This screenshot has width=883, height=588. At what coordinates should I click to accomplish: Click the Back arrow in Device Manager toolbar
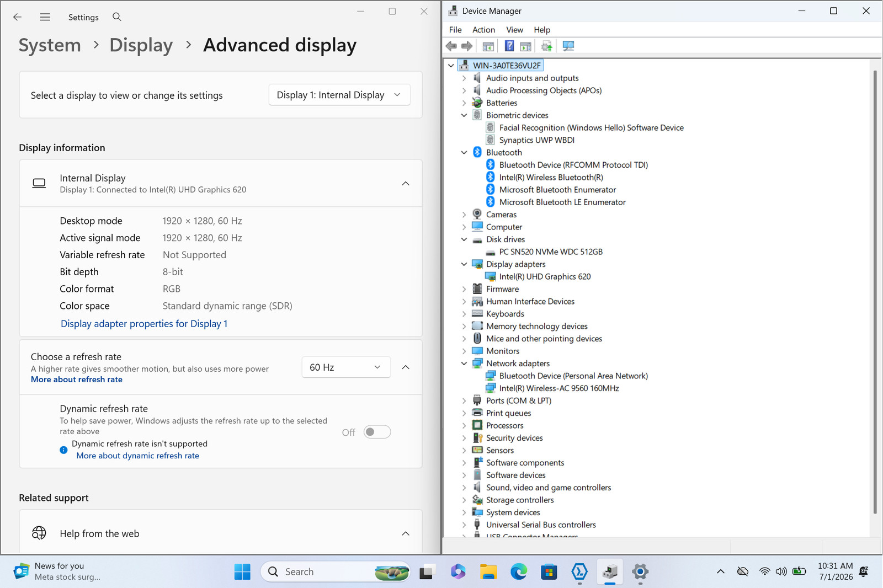[451, 46]
